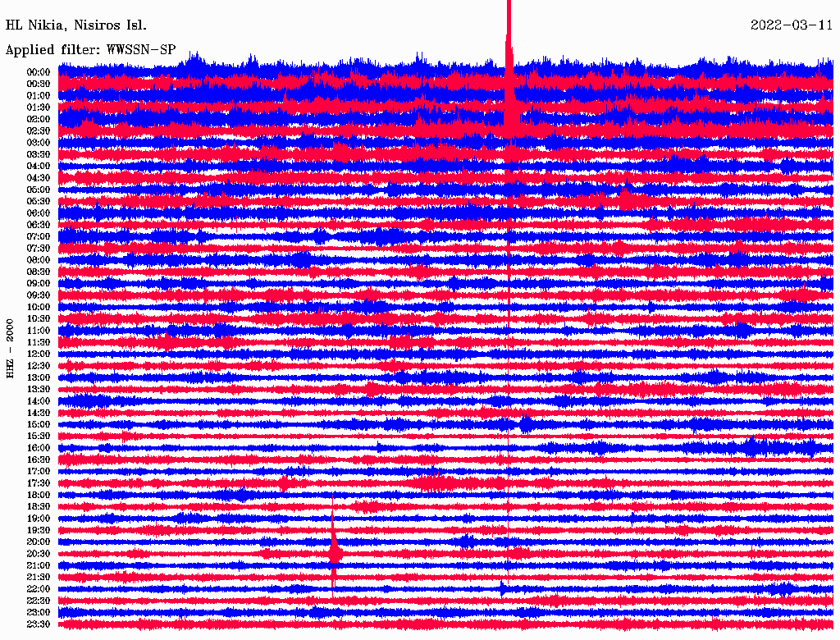Select the 19:00 time label
The image size is (840, 640).
pyautogui.click(x=39, y=519)
